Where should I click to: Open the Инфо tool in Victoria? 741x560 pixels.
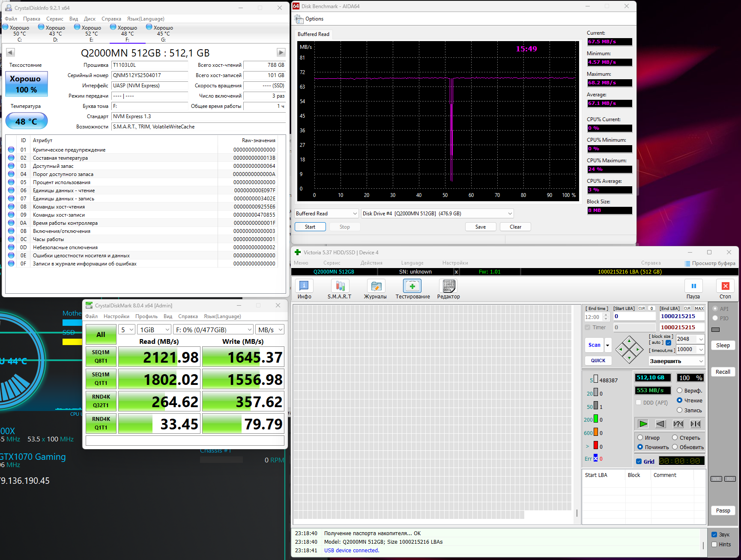click(304, 286)
